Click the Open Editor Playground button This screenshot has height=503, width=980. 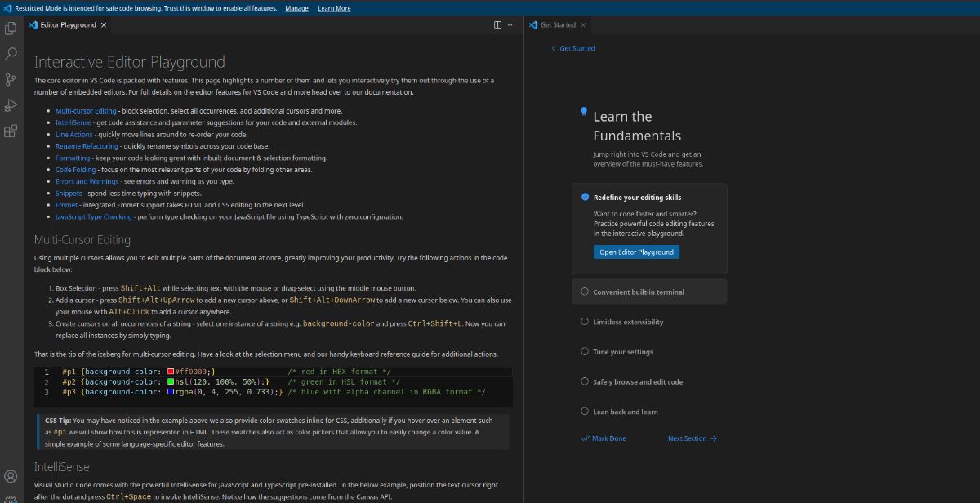636,252
